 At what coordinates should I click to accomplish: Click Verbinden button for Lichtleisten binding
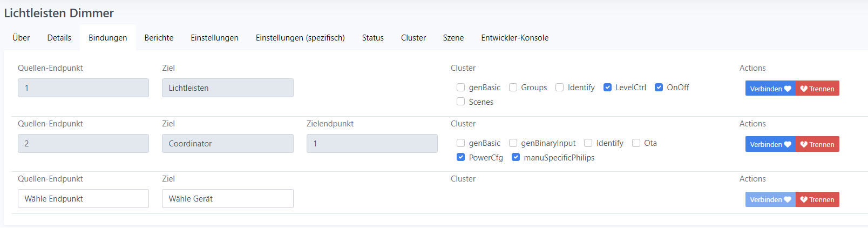pyautogui.click(x=770, y=89)
